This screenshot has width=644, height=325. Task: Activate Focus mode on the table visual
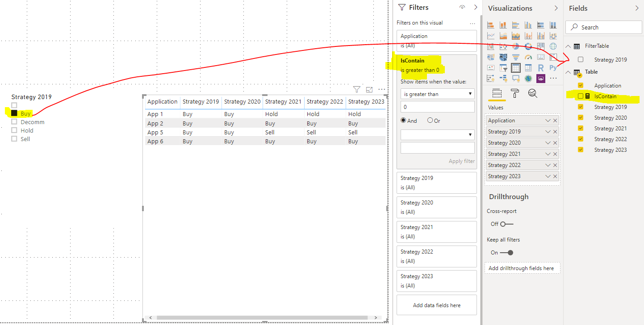coord(369,89)
